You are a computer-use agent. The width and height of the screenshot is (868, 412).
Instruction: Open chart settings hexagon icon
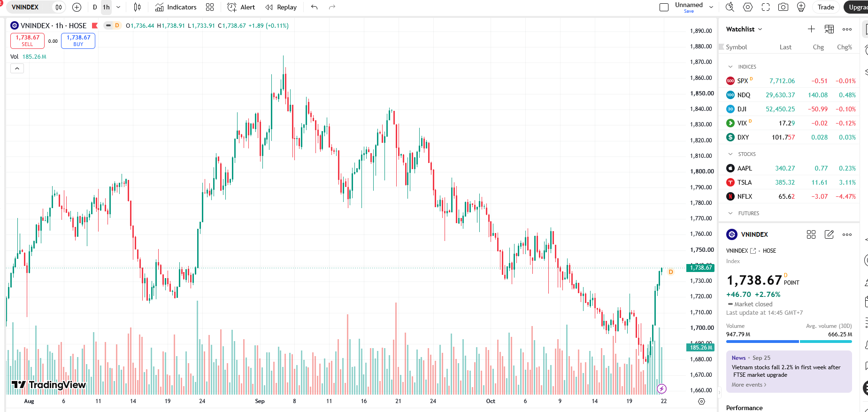pos(748,7)
